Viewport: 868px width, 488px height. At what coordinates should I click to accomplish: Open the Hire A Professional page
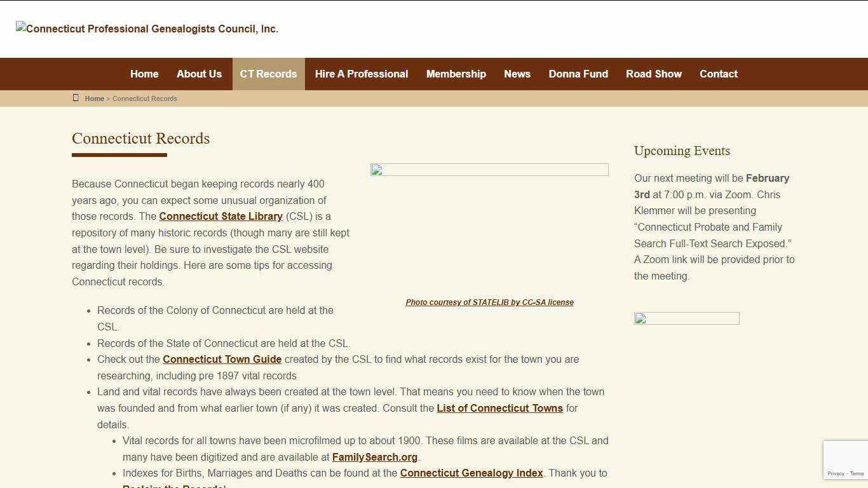click(x=361, y=74)
